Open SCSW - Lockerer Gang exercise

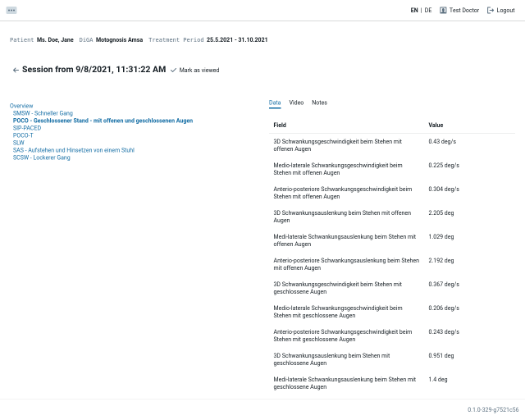pyautogui.click(x=41, y=157)
